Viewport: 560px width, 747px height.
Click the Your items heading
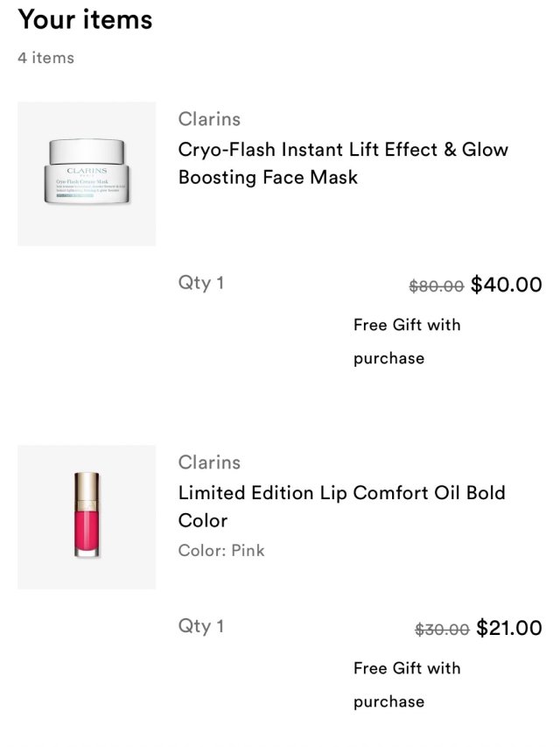(x=85, y=19)
